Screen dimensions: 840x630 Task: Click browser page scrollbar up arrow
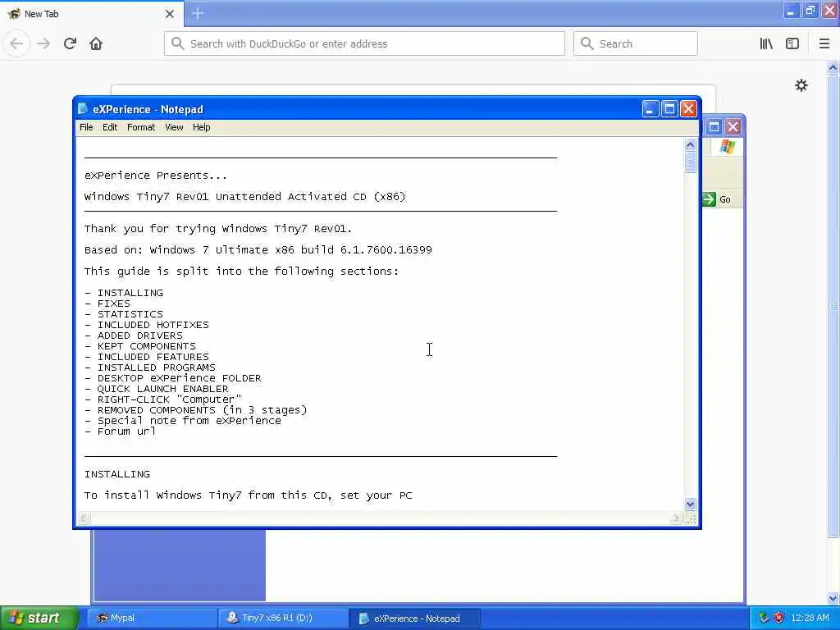click(x=833, y=68)
